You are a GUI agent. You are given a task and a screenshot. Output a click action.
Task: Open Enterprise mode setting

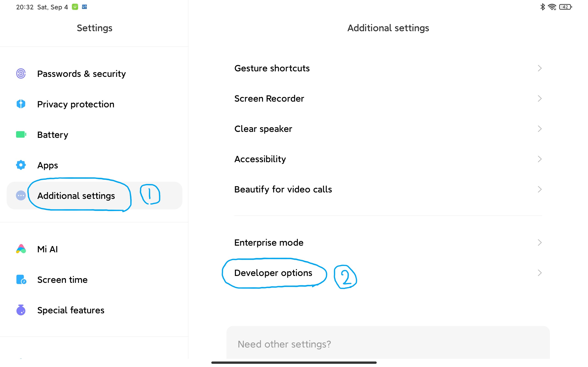coord(269,242)
